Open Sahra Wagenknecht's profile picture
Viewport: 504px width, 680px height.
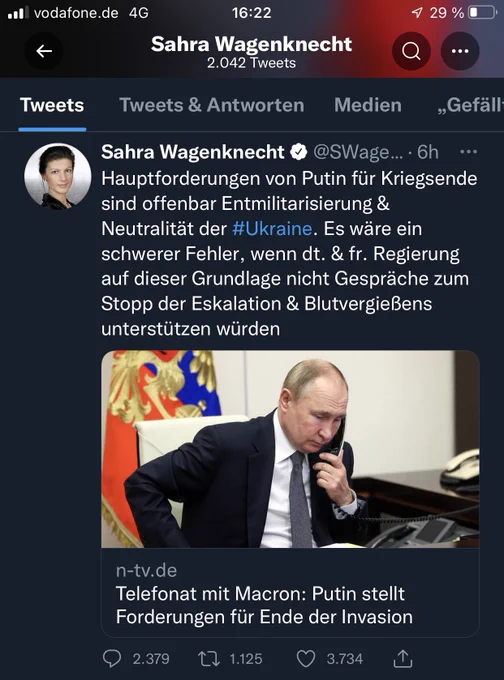58,177
